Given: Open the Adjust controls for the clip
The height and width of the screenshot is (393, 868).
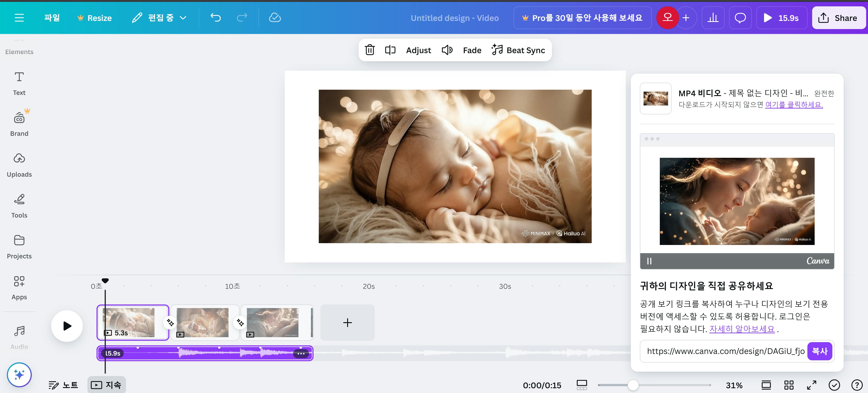Looking at the screenshot, I should click(418, 50).
